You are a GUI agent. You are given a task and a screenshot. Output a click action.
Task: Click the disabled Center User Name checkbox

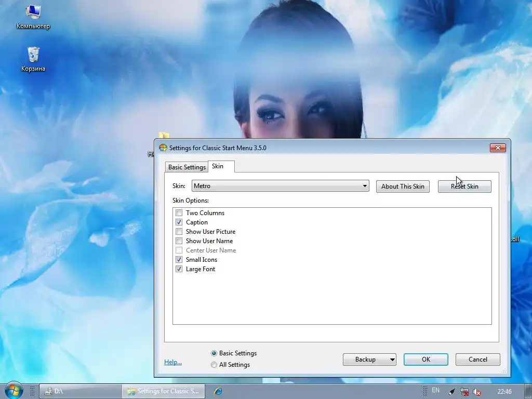pyautogui.click(x=179, y=250)
